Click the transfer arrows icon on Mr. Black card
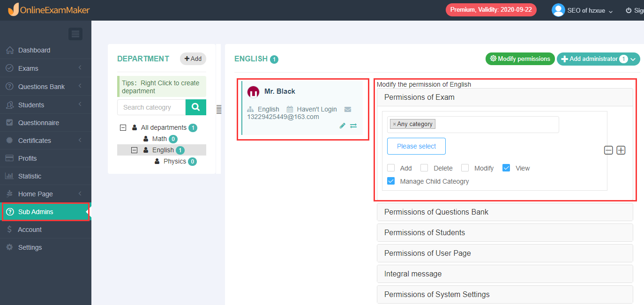The width and height of the screenshot is (644, 305). 353,126
